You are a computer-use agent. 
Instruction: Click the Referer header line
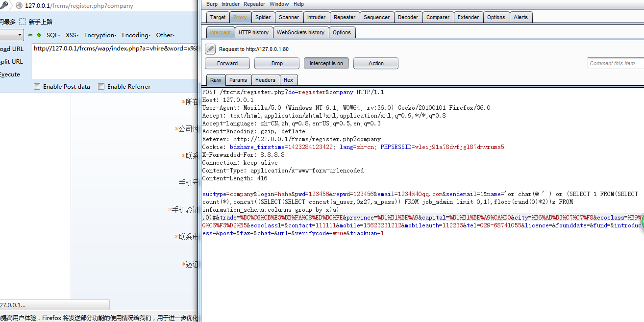click(291, 139)
